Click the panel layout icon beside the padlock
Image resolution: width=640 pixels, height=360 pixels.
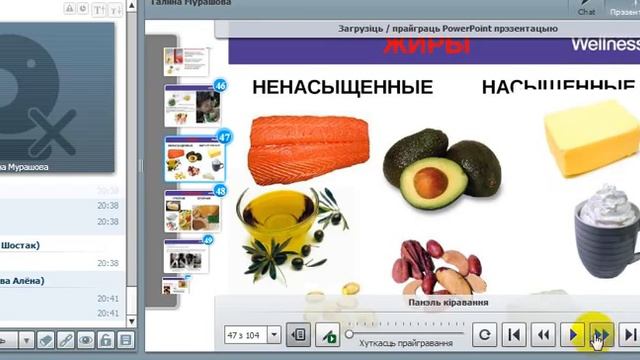pyautogui.click(x=126, y=340)
